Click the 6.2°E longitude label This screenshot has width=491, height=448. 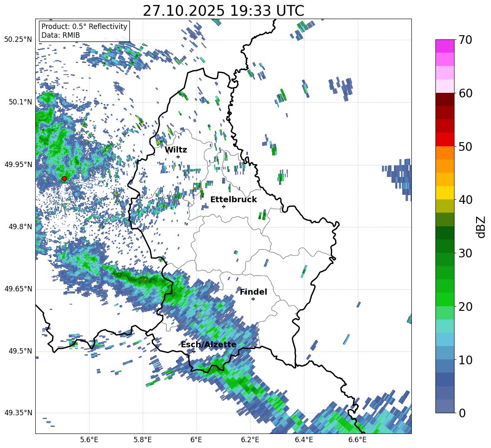250,440
